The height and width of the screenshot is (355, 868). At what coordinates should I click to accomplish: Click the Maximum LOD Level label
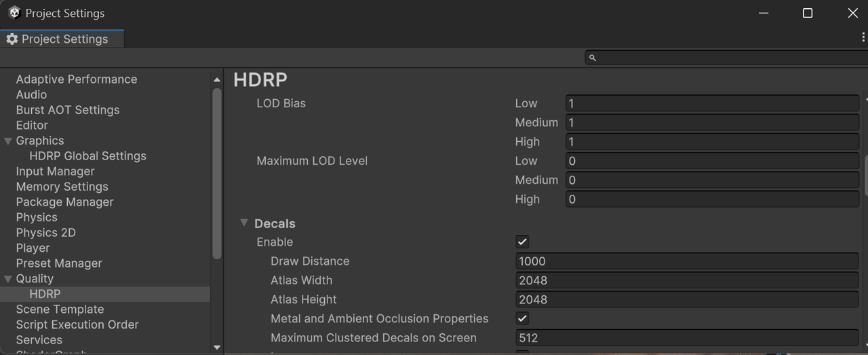[312, 161]
